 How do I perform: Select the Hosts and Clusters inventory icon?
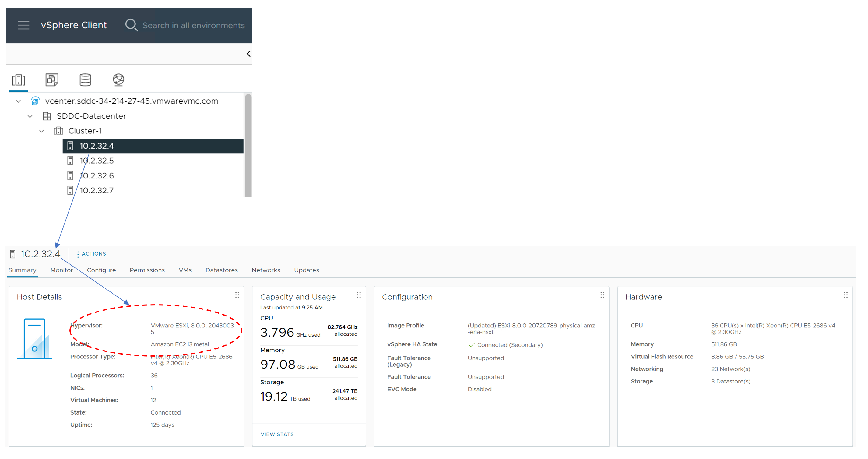pyautogui.click(x=19, y=80)
